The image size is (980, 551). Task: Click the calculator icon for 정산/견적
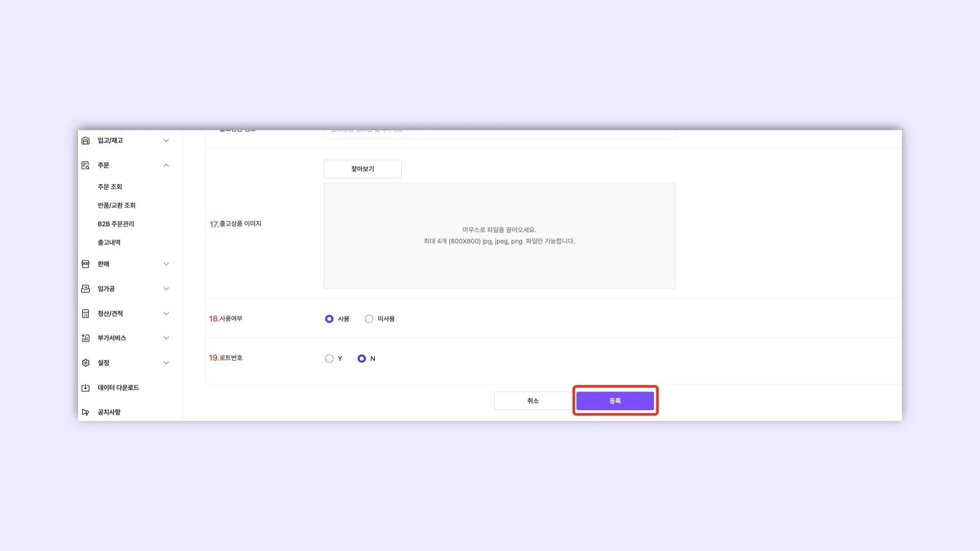(x=85, y=313)
